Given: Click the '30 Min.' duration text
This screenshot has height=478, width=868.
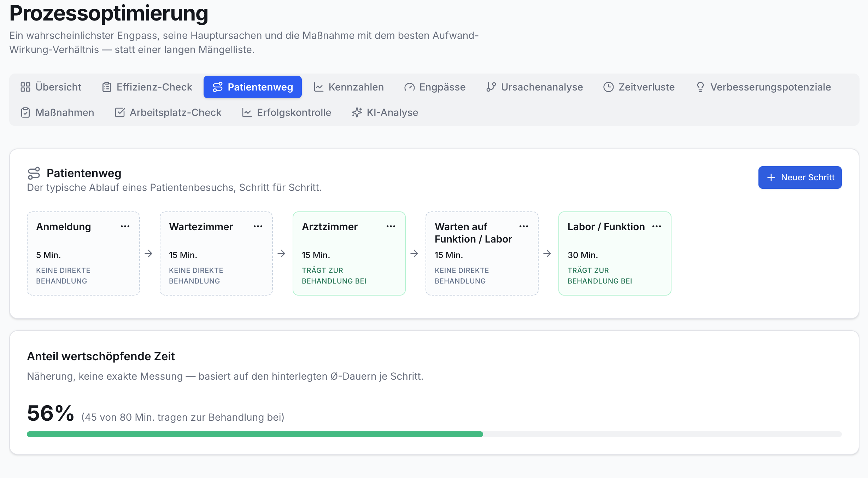Looking at the screenshot, I should point(583,255).
